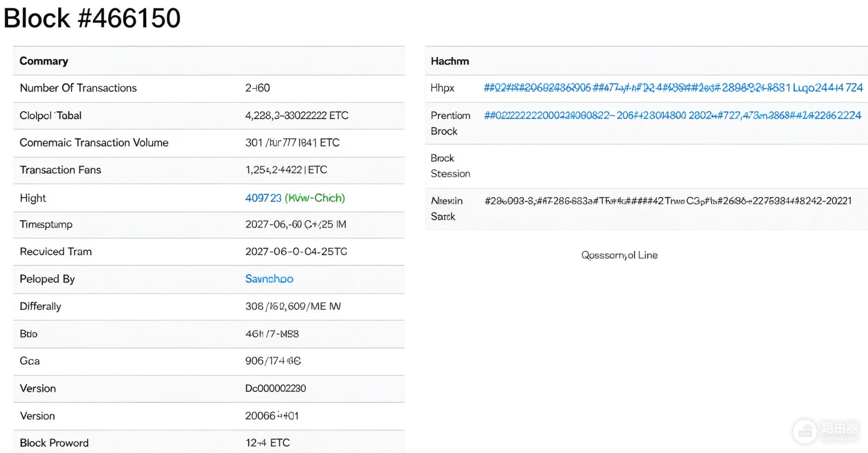Select the Transaction Fans ETC value
Screen dimensions: 868x453
(286, 170)
